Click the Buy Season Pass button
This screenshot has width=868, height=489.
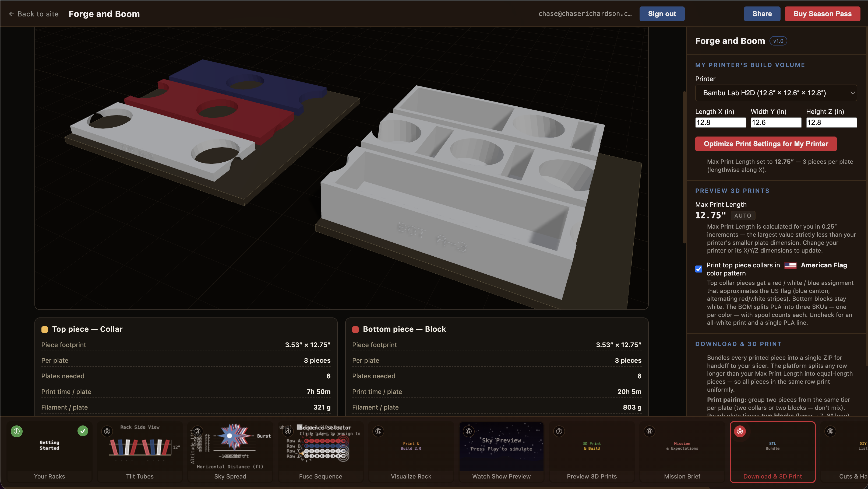click(x=822, y=14)
